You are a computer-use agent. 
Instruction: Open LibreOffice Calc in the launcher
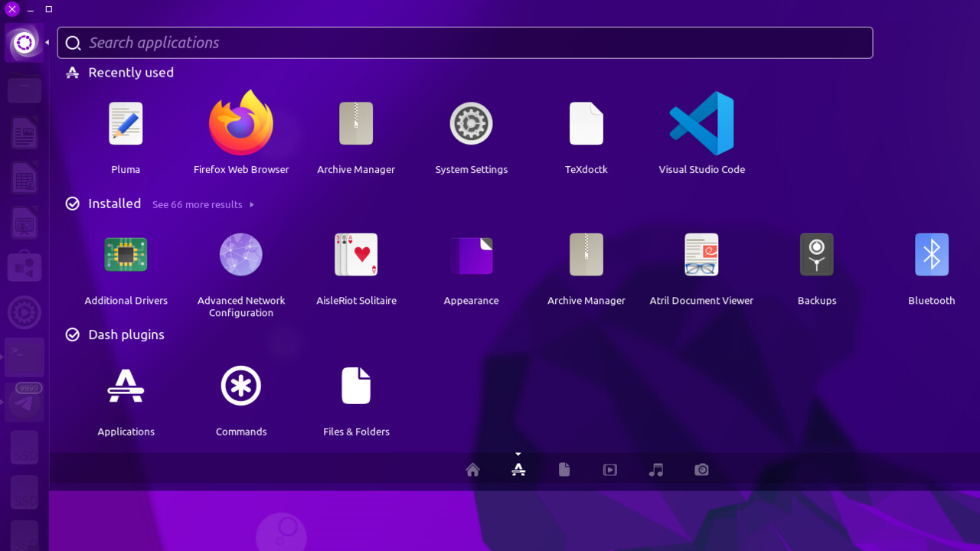[24, 180]
